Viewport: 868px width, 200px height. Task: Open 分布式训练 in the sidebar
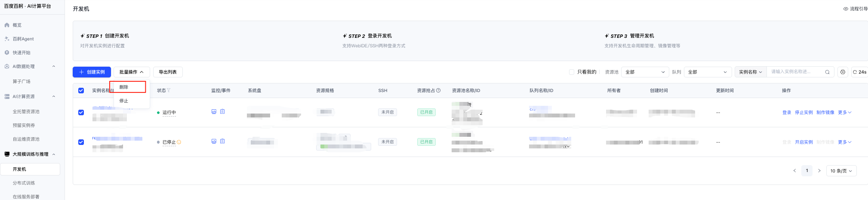24,183
